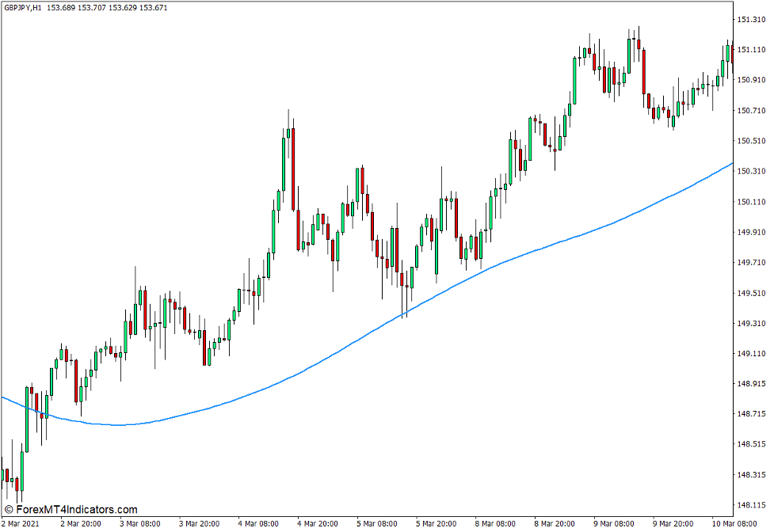Click the 8 Mar 08:00 axis label

pyautogui.click(x=494, y=523)
